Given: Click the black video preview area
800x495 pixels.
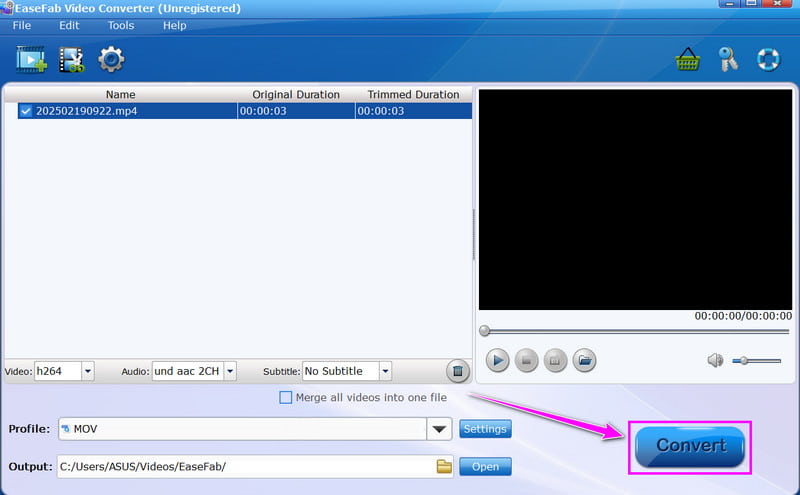Looking at the screenshot, I should pyautogui.click(x=635, y=200).
